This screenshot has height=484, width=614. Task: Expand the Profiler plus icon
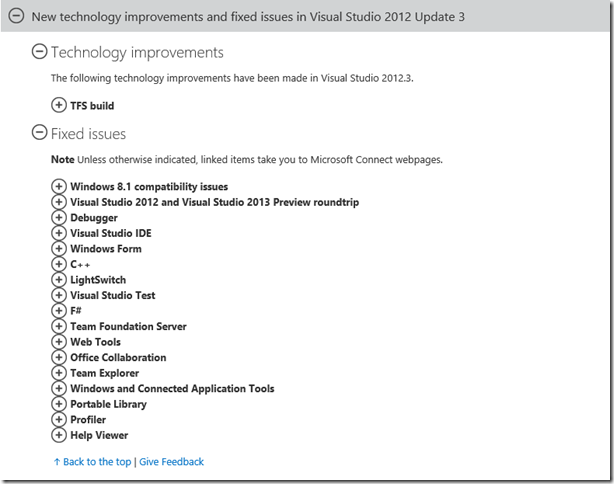pyautogui.click(x=59, y=419)
